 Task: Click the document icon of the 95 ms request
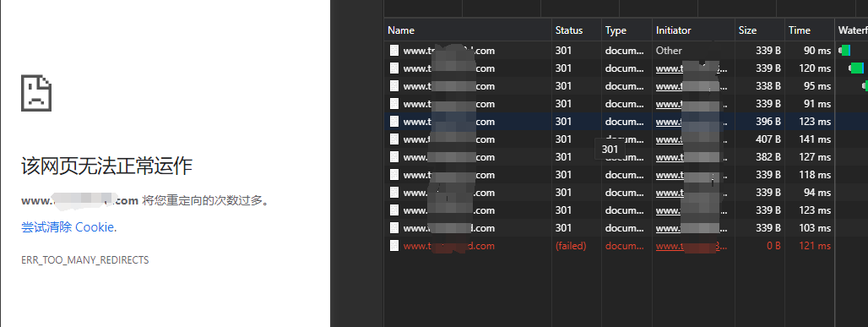coord(394,86)
